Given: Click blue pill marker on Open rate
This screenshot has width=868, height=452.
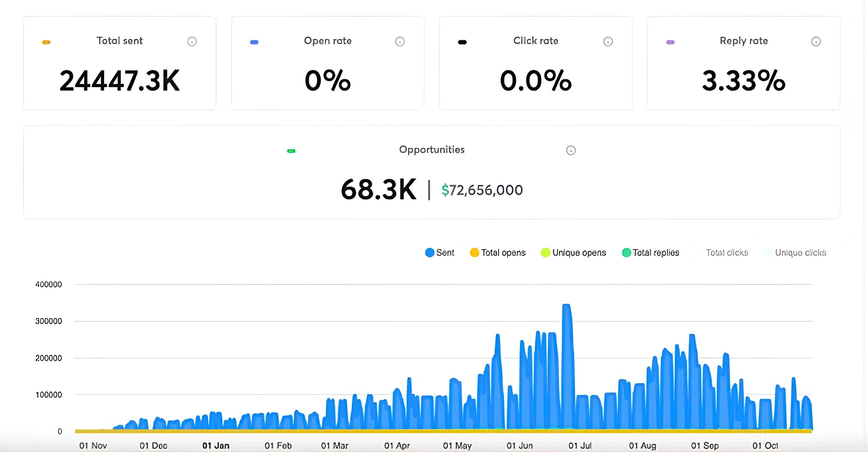Looking at the screenshot, I should pyautogui.click(x=254, y=42).
